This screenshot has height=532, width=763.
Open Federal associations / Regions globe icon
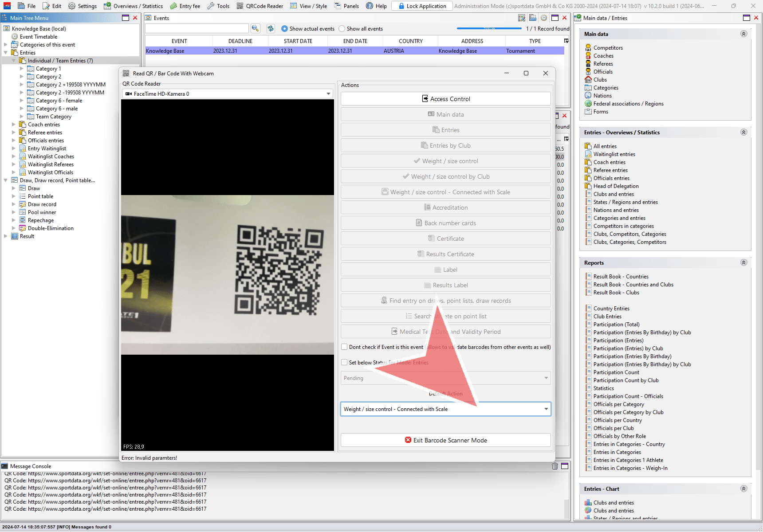pos(588,104)
